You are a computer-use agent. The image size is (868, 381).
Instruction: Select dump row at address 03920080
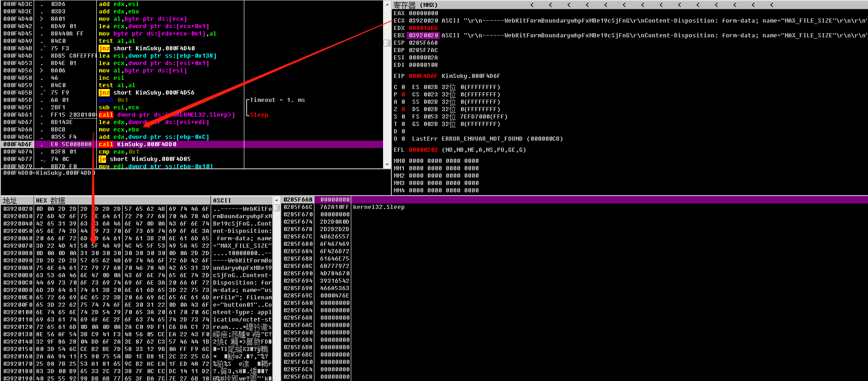137,253
